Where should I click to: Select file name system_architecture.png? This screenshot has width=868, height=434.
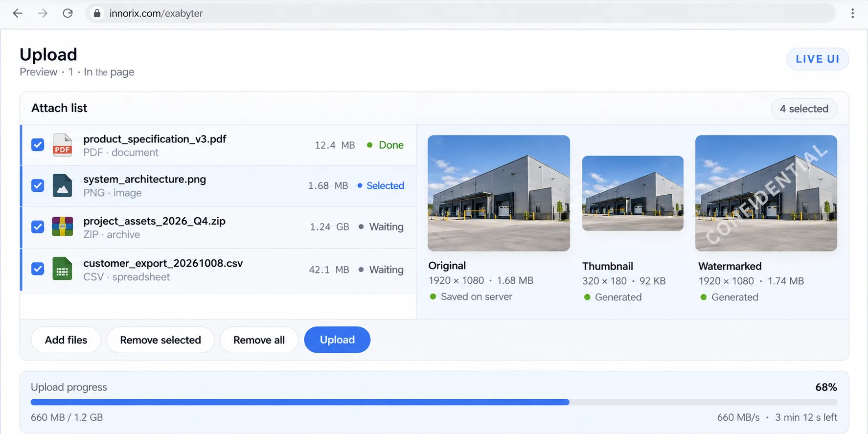pyautogui.click(x=144, y=179)
